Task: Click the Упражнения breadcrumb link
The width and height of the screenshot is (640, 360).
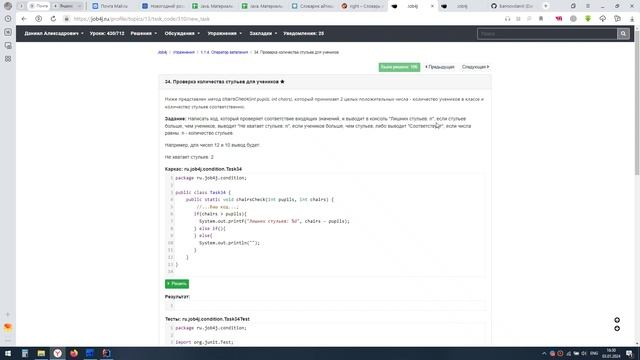Action: click(x=184, y=52)
